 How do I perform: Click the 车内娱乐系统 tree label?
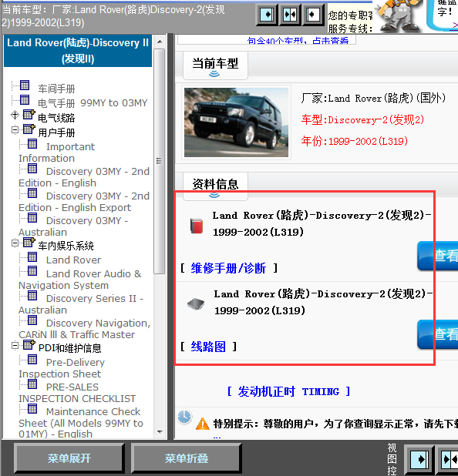pyautogui.click(x=66, y=246)
